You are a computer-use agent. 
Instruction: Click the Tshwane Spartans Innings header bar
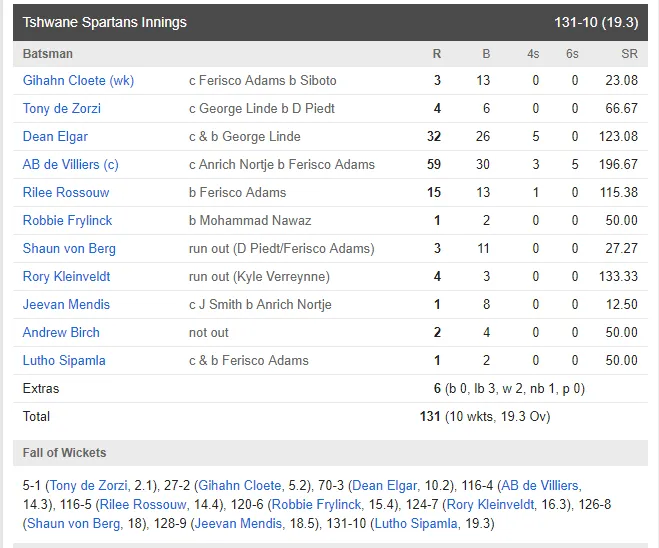point(330,22)
